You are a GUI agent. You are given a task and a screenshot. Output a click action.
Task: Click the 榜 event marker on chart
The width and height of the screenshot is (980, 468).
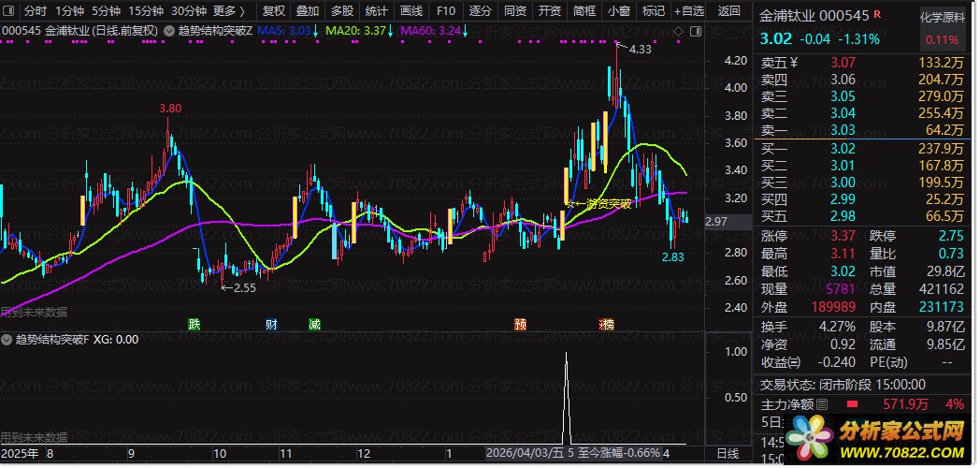606,324
